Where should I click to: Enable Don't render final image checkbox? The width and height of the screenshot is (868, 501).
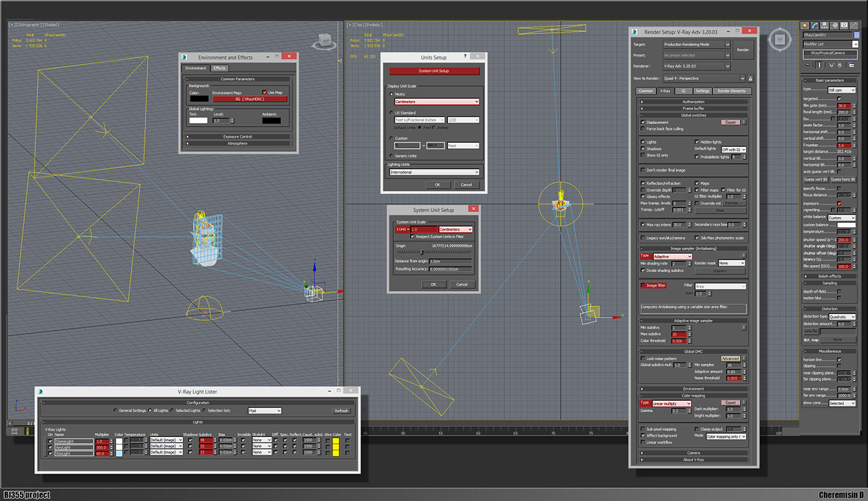643,170
